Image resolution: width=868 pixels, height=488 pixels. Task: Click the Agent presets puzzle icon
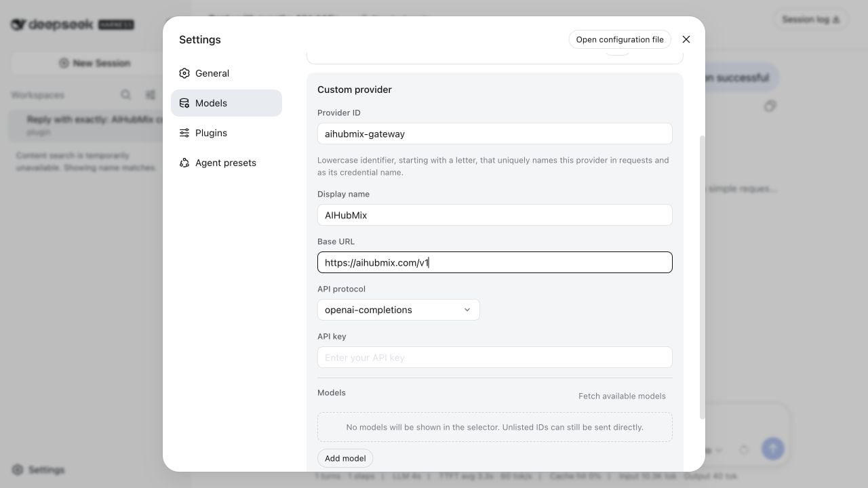click(184, 163)
